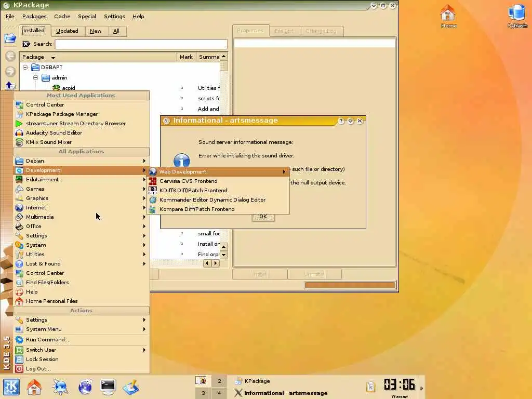532x399 pixels.
Task: Launch Konqueror web browser from the panel
Action: point(85,387)
